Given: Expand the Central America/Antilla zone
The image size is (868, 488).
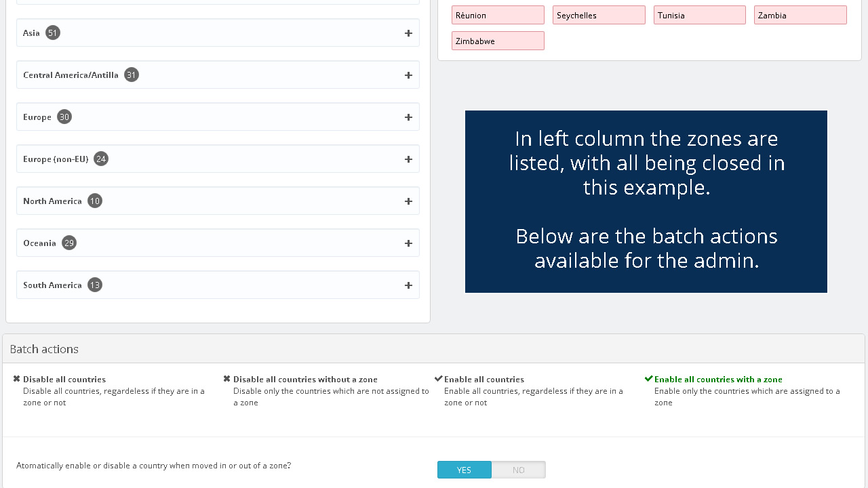Looking at the screenshot, I should pos(408,75).
